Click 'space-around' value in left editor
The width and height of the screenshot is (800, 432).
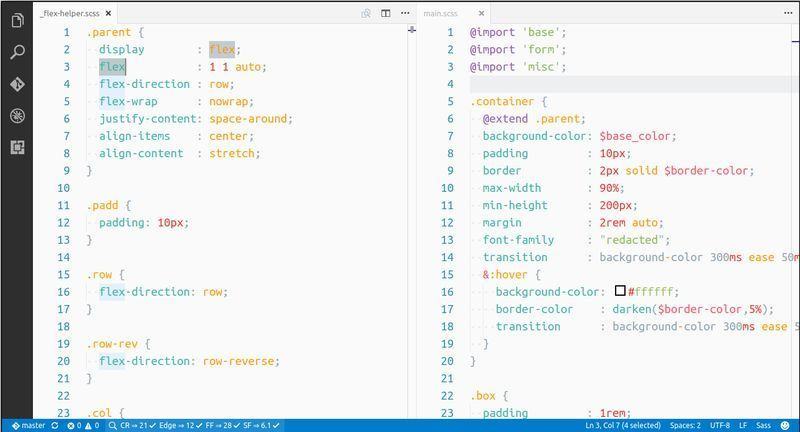pyautogui.click(x=248, y=119)
